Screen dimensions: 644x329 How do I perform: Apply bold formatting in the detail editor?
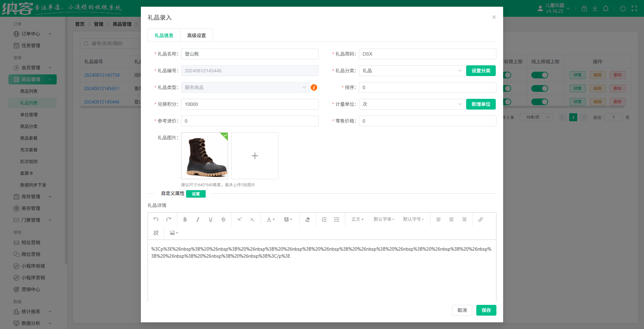[x=185, y=219]
